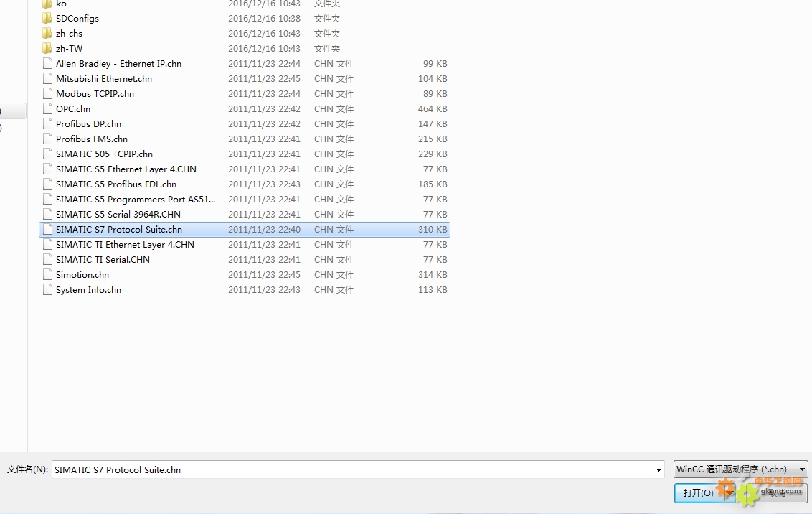Click the 22:43 date of System Info.chn
The height and width of the screenshot is (514, 812).
(x=264, y=289)
